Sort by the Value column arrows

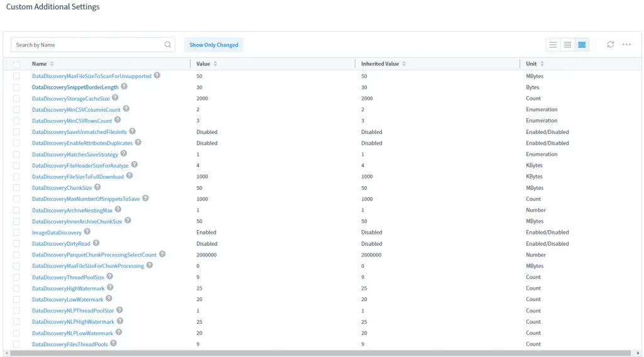tap(215, 63)
